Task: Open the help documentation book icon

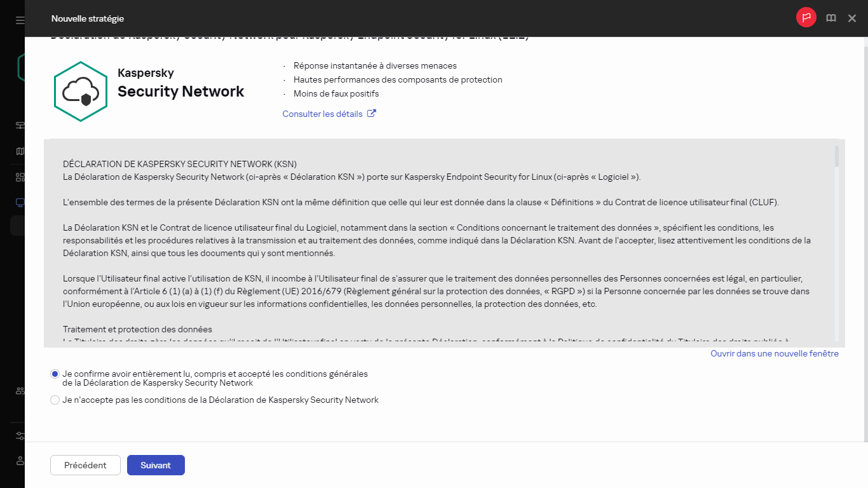Action: pyautogui.click(x=831, y=18)
